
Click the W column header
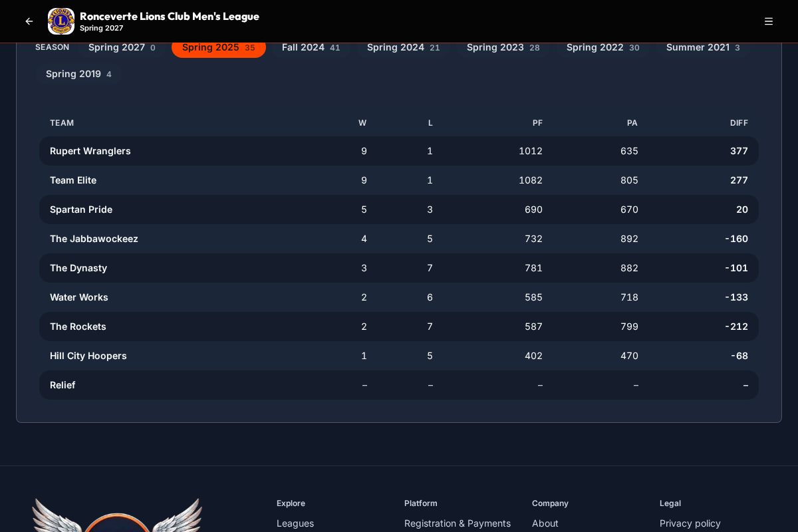(x=362, y=123)
